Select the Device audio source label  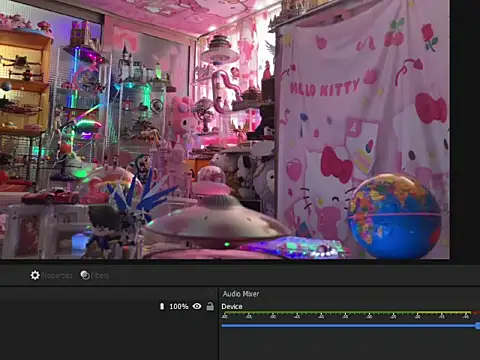click(x=232, y=306)
